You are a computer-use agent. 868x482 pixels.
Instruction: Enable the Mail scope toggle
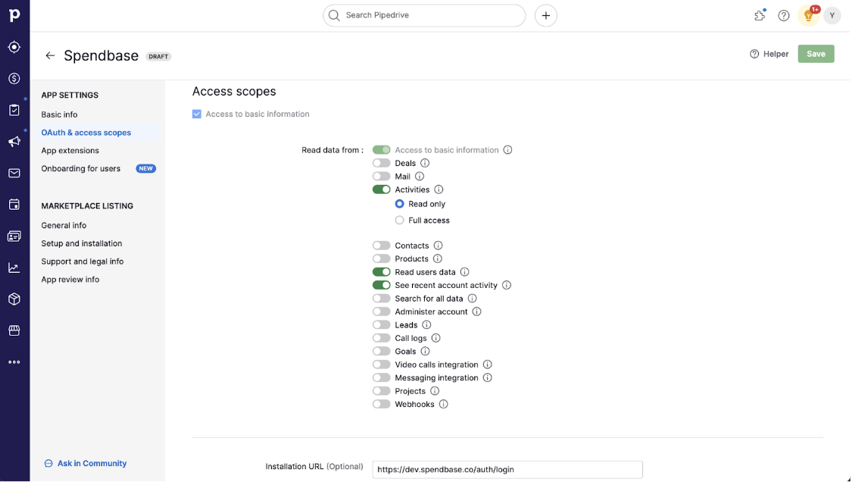(382, 176)
